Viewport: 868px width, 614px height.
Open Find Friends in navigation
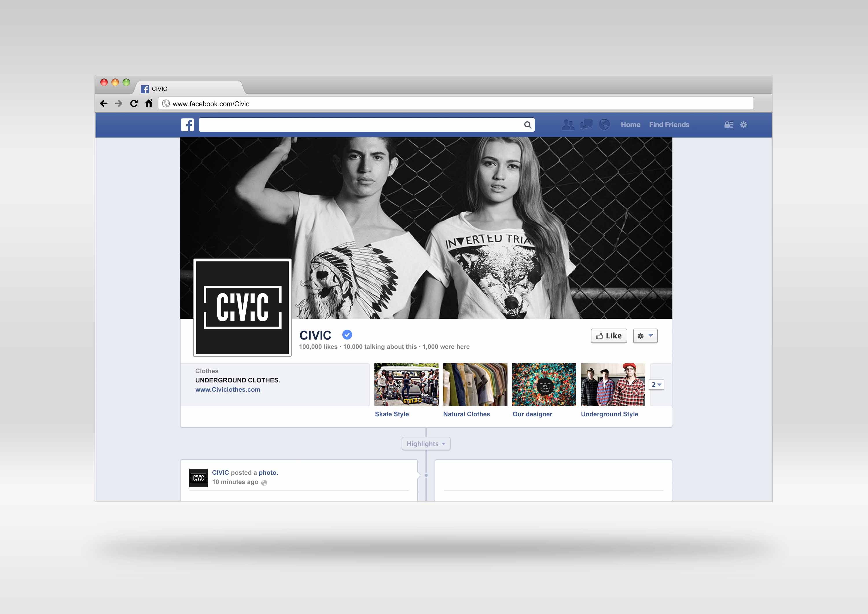pos(669,125)
